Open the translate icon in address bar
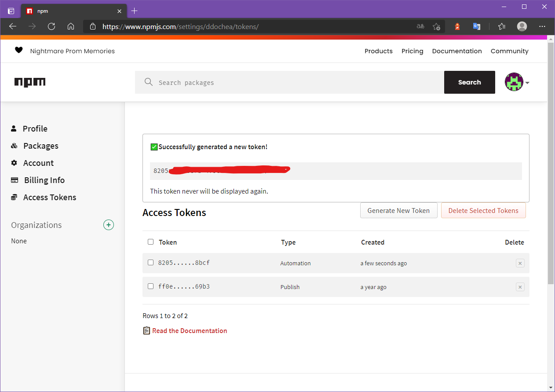555x392 pixels. tap(420, 26)
